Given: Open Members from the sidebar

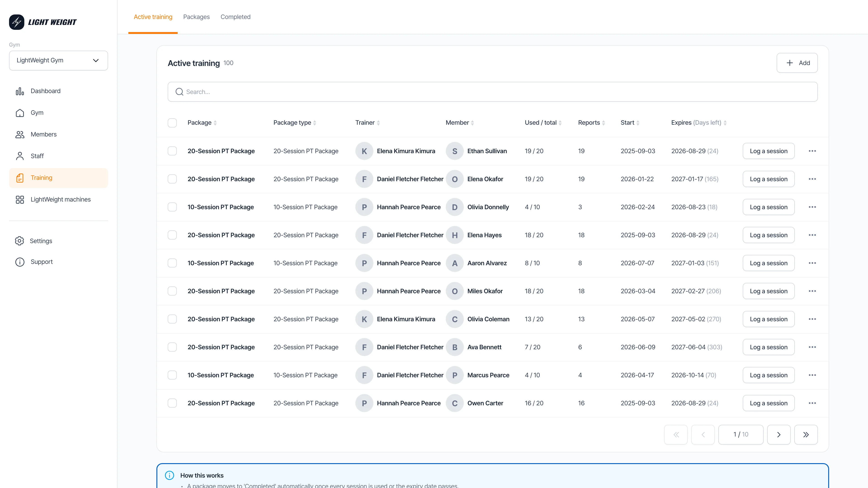Looking at the screenshot, I should click(x=58, y=135).
